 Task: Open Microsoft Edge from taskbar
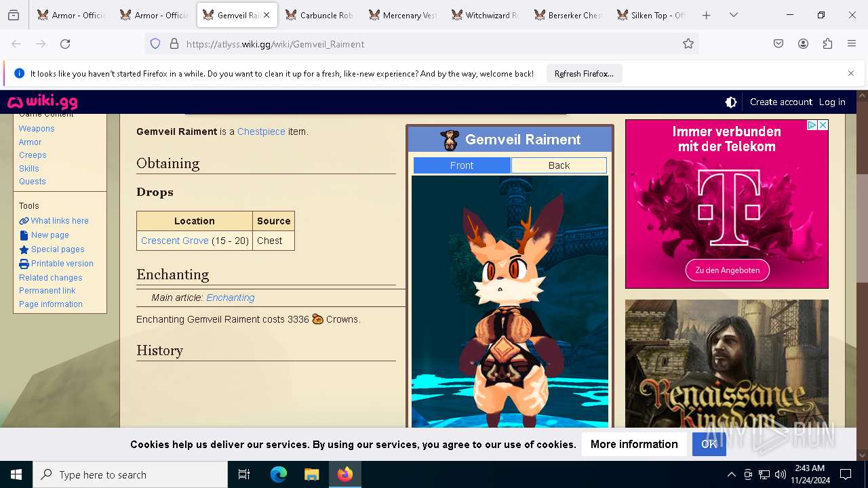pos(278,474)
